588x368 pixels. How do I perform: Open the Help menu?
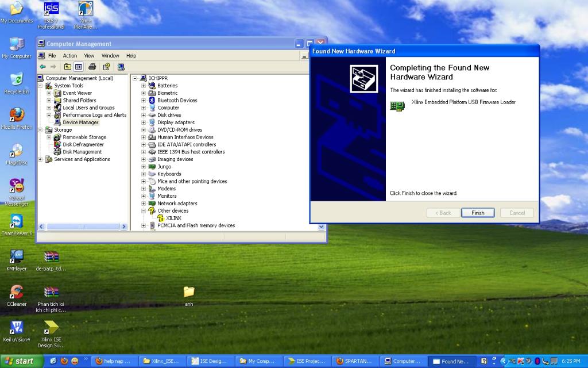[131, 56]
